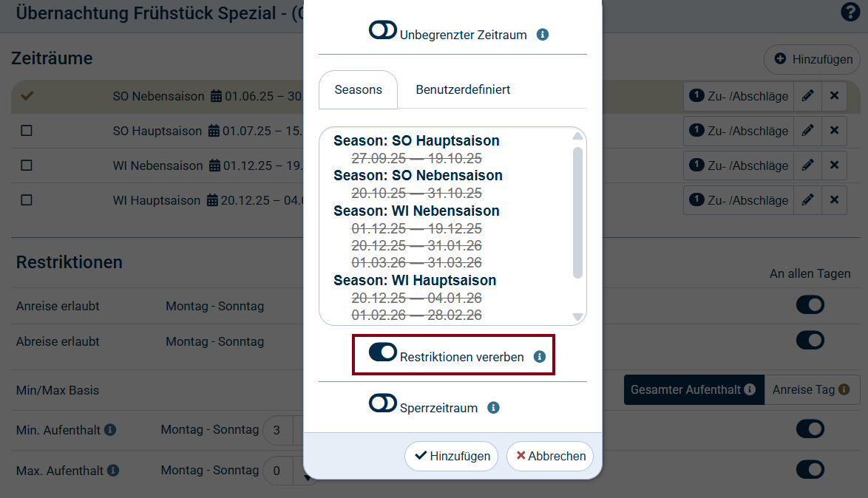The image size is (868, 498).
Task: Turn off Restriktionen vererben switch
Action: (x=383, y=352)
